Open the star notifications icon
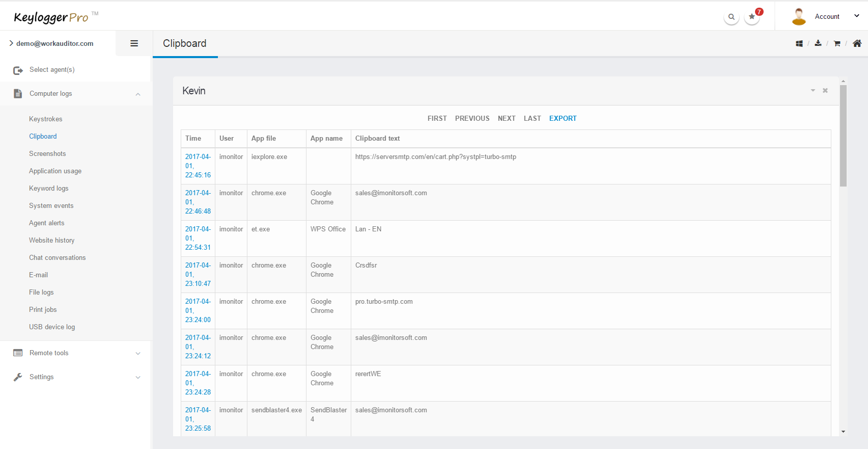 coord(752,17)
